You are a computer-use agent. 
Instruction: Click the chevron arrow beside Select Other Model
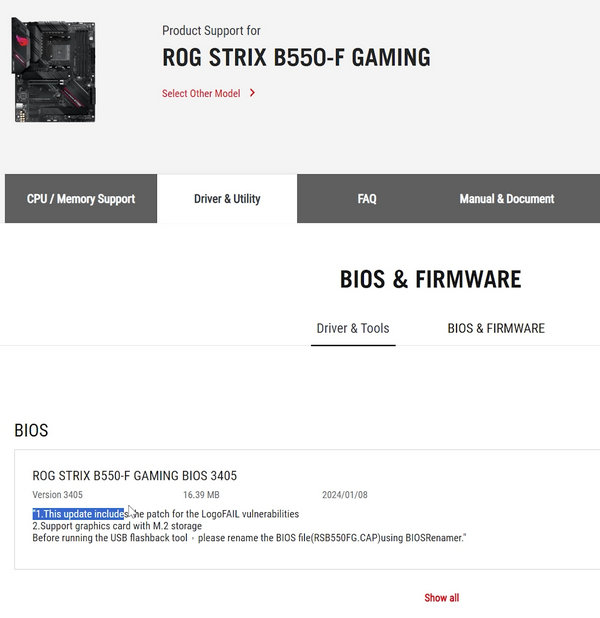click(252, 93)
